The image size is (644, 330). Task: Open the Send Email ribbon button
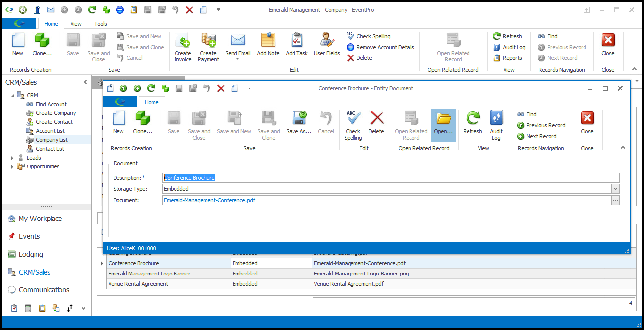point(238,47)
